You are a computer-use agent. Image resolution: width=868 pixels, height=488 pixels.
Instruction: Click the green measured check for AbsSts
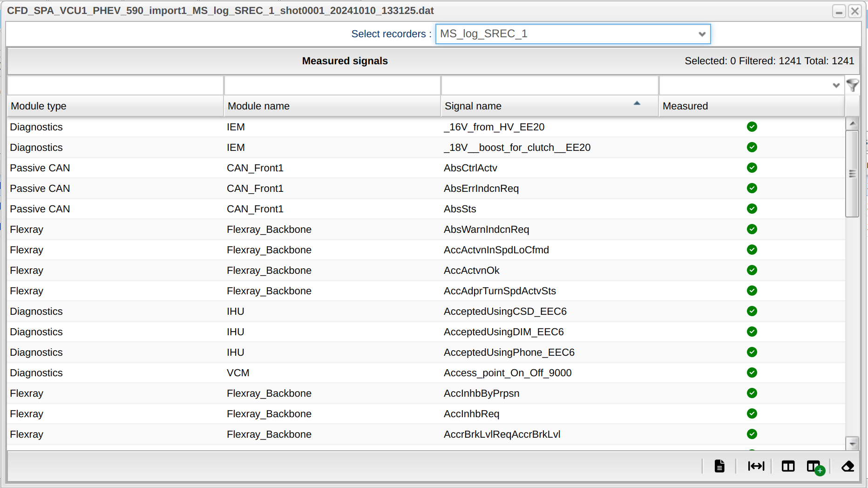[x=752, y=209]
